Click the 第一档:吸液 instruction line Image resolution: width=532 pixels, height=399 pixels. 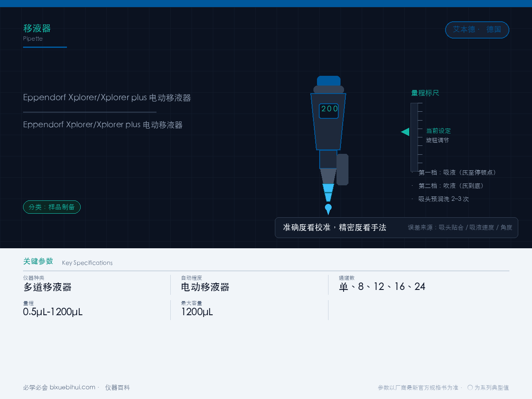457,172
